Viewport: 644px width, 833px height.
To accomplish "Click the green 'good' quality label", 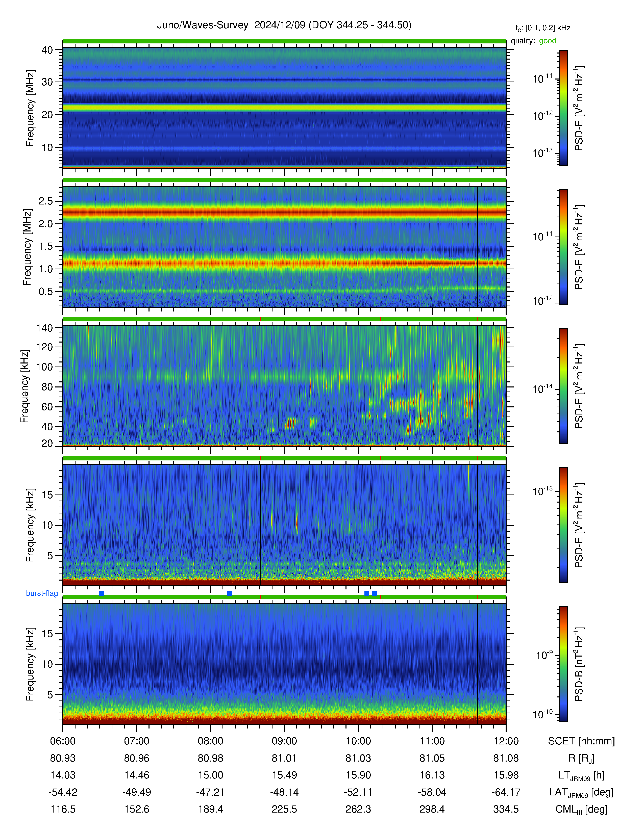I will 548,41.
